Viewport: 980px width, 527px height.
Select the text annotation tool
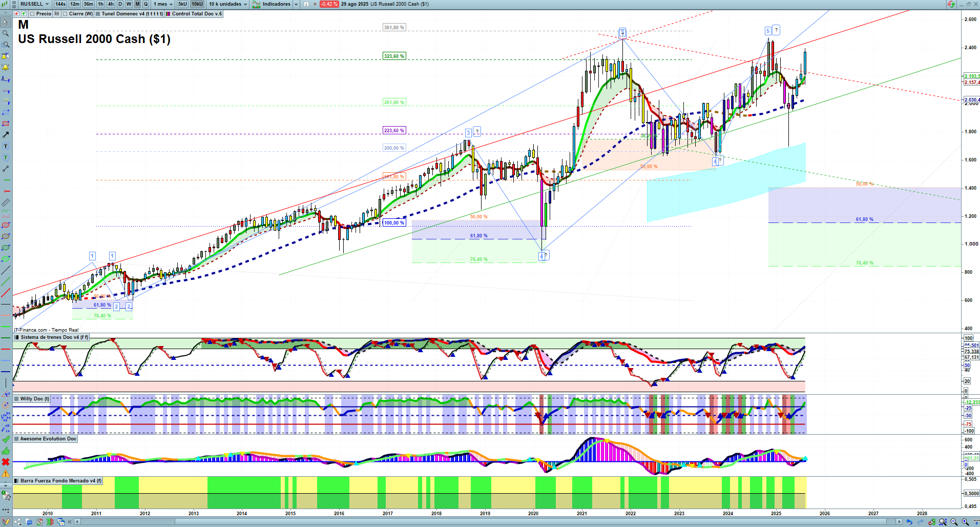[6, 146]
